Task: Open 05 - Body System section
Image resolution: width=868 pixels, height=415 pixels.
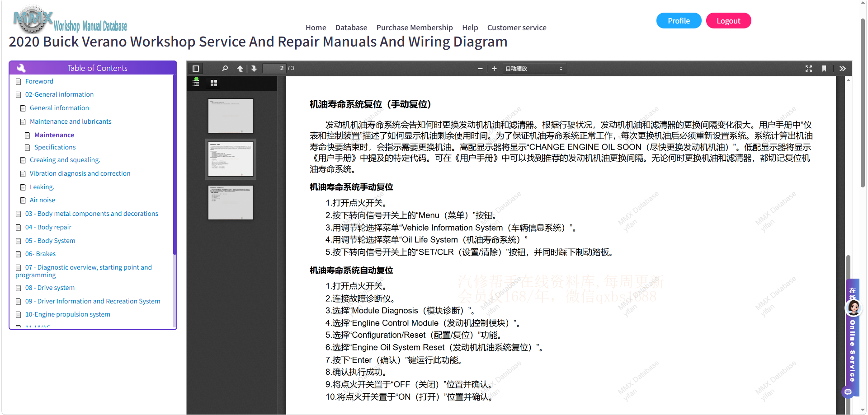Action: [x=50, y=241]
